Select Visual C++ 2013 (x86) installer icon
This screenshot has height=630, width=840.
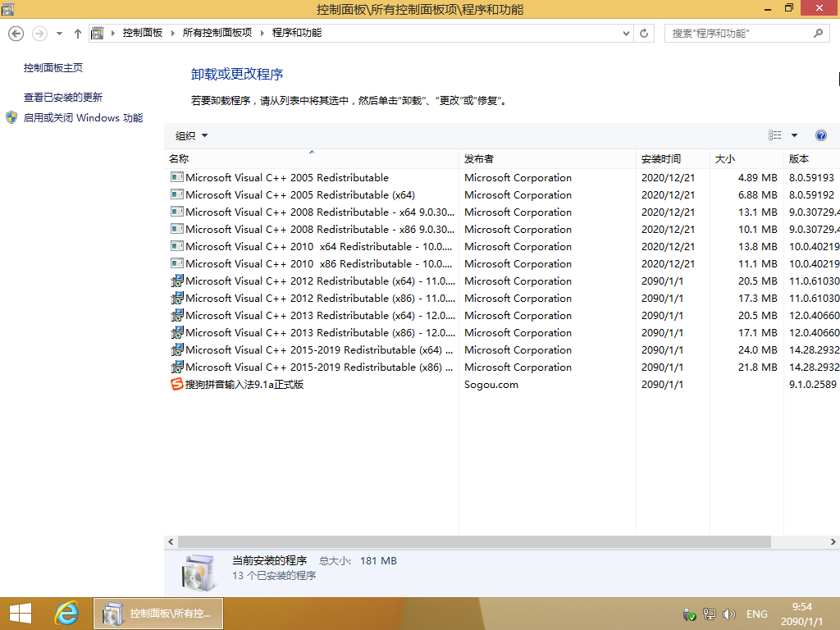click(x=177, y=332)
